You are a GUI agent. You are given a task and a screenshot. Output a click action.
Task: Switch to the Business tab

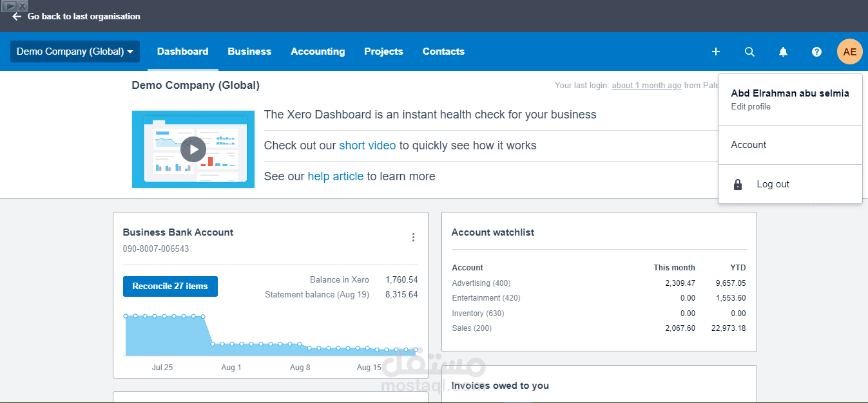coord(249,52)
